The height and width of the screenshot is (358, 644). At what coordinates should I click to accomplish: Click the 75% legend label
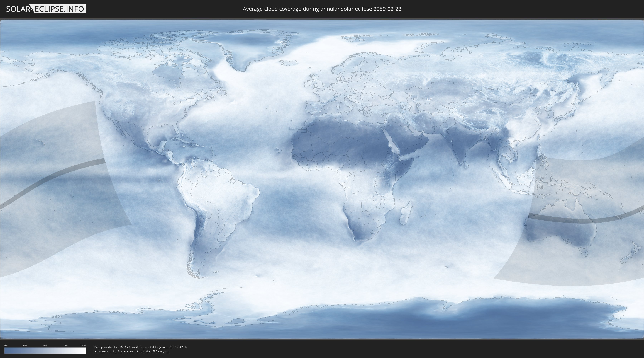(x=65, y=345)
